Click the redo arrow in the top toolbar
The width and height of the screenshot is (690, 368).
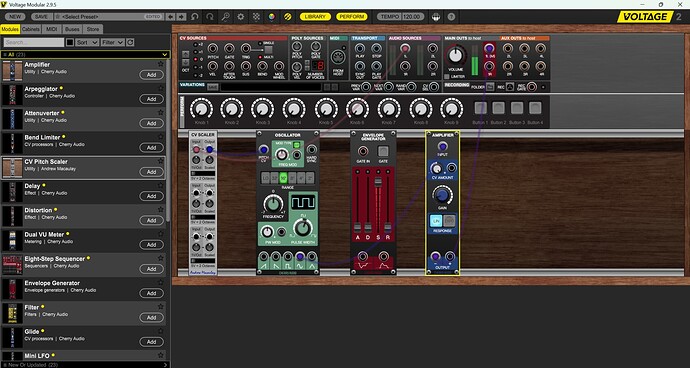[x=210, y=17]
